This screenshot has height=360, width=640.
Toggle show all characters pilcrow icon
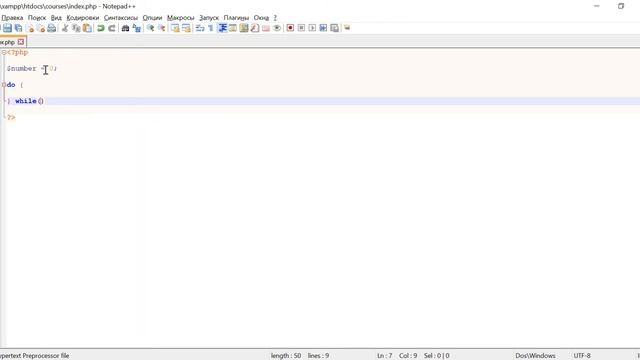[211, 28]
